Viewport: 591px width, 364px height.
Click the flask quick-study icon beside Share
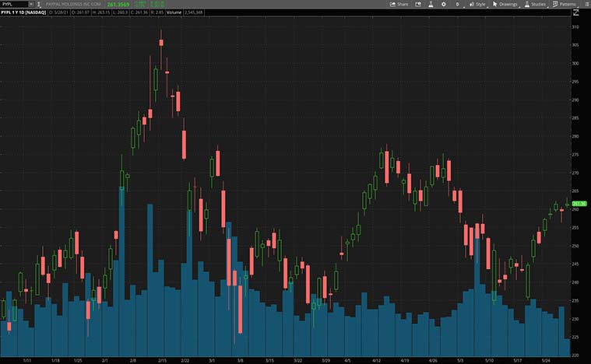pyautogui.click(x=430, y=4)
